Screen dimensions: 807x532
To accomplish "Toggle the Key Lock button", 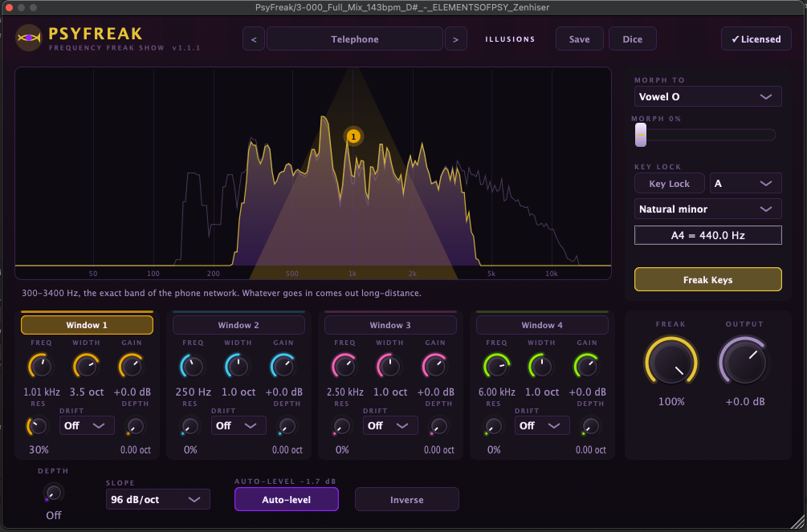I will pyautogui.click(x=669, y=184).
